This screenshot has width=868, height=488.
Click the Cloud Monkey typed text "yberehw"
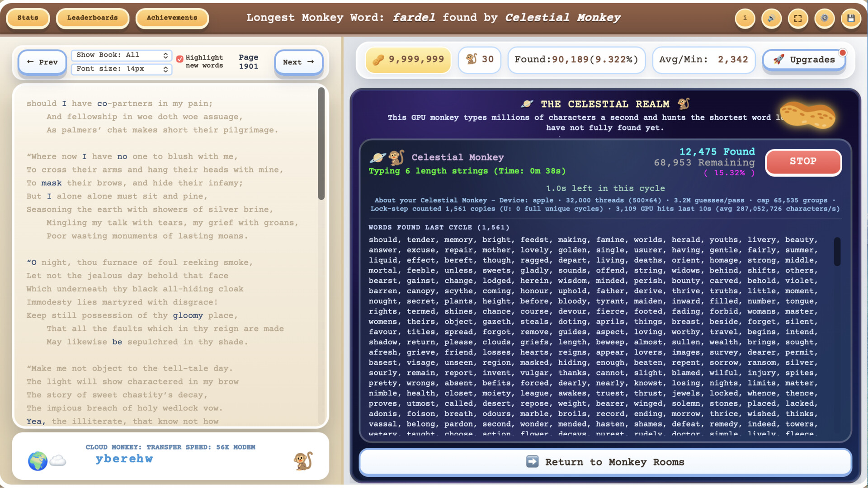pyautogui.click(x=124, y=459)
